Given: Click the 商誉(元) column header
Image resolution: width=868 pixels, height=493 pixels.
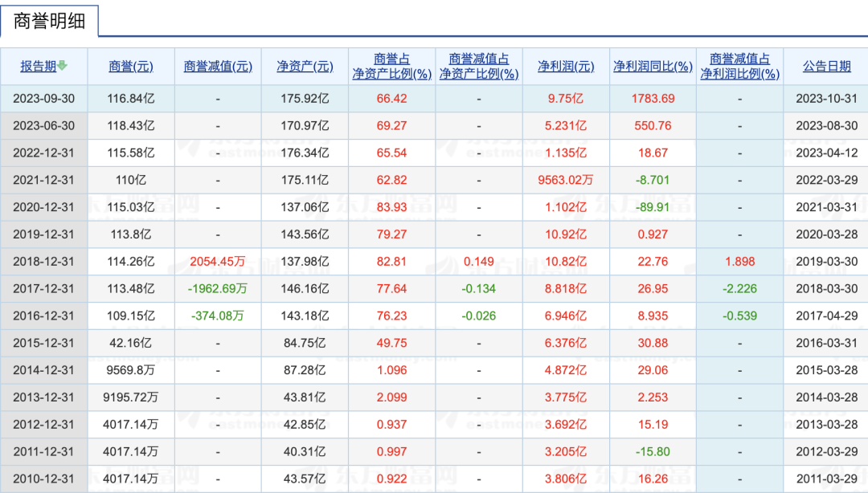Looking at the screenshot, I should 130,67.
